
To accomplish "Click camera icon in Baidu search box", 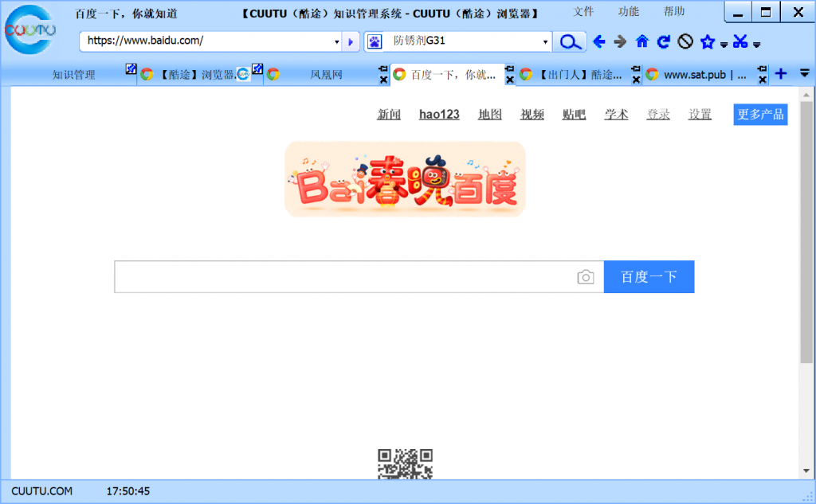I will pyautogui.click(x=586, y=277).
